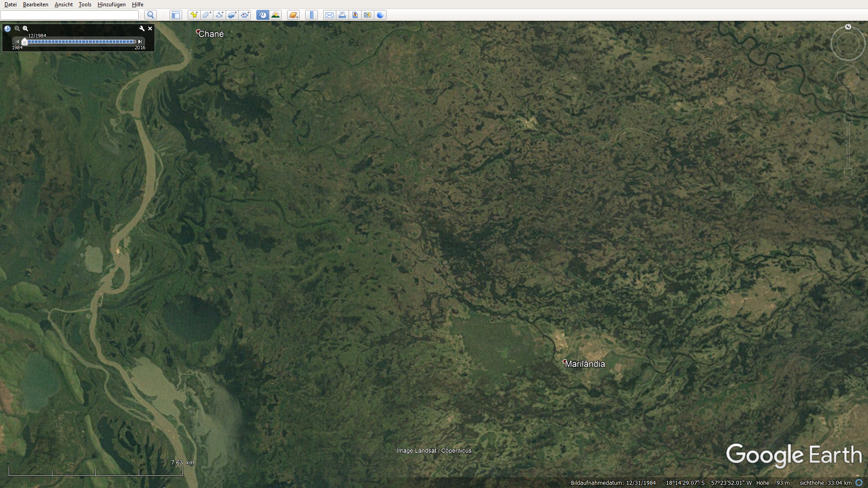Screen dimensions: 868x488
Task: Zoom out the time slider range
Action: pos(17,28)
